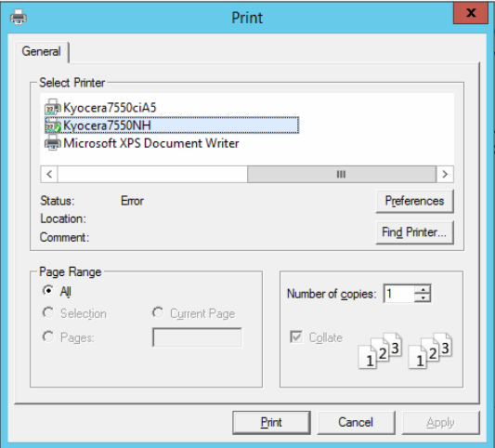Select the Selection radio button

pyautogui.click(x=48, y=313)
